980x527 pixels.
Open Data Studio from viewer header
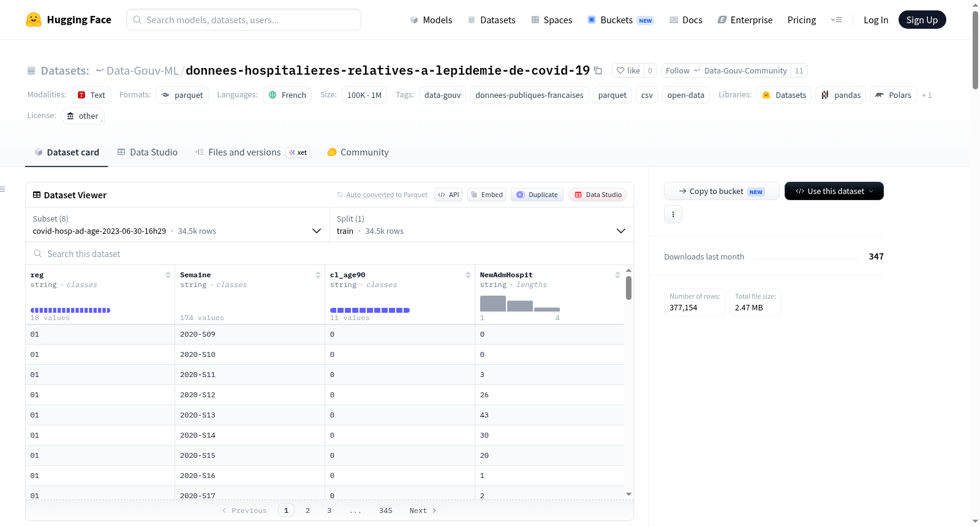pos(598,195)
